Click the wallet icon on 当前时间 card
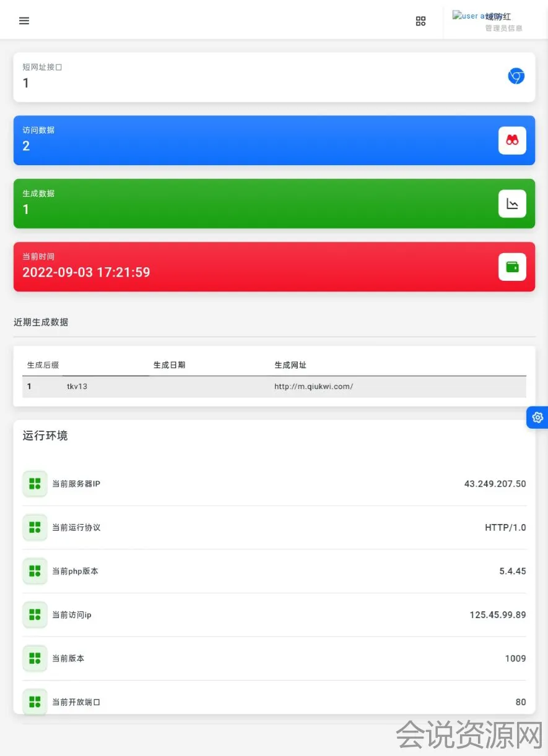The image size is (548, 756). click(512, 267)
